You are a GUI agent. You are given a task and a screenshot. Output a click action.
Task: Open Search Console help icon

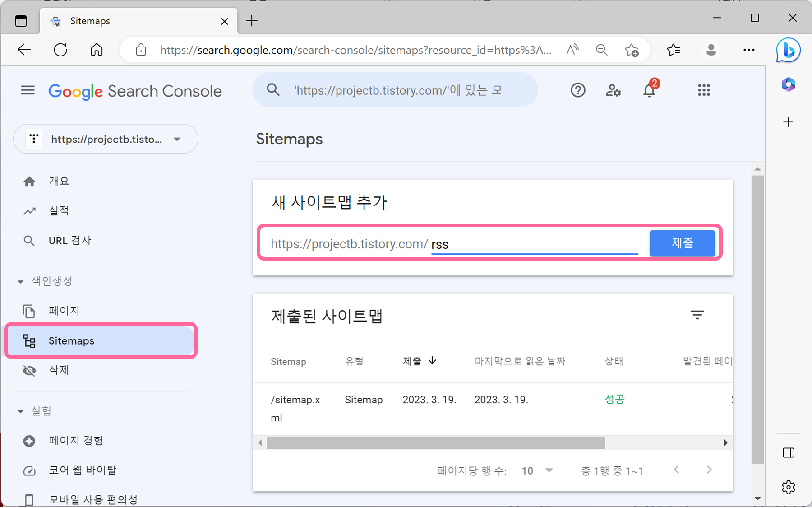pyautogui.click(x=577, y=90)
